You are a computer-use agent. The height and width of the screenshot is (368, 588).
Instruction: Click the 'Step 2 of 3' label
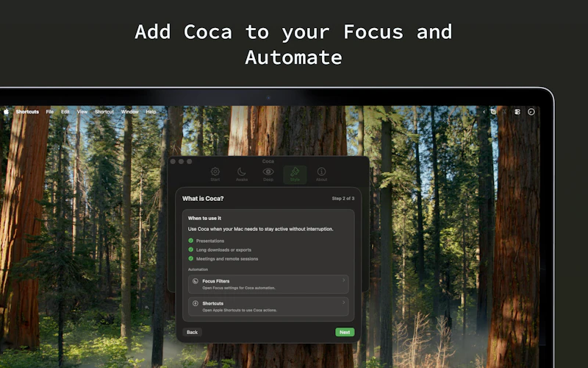pyautogui.click(x=343, y=199)
